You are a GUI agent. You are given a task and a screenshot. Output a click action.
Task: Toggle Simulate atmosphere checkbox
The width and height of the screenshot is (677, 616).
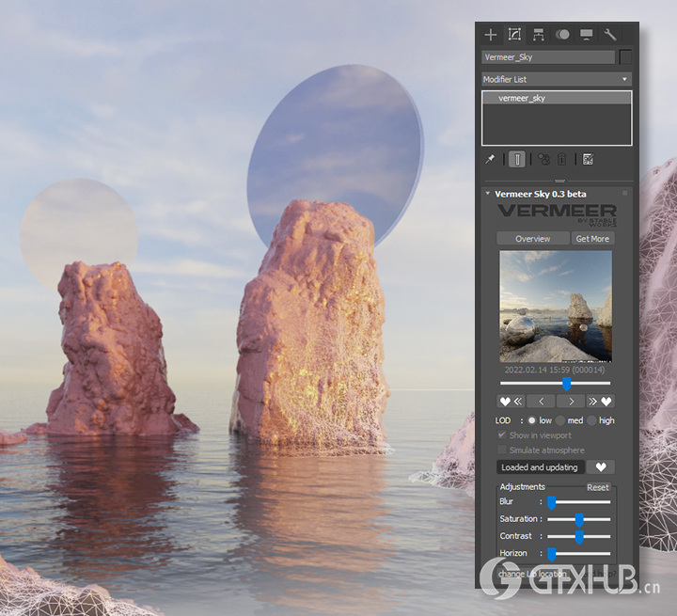coord(502,450)
